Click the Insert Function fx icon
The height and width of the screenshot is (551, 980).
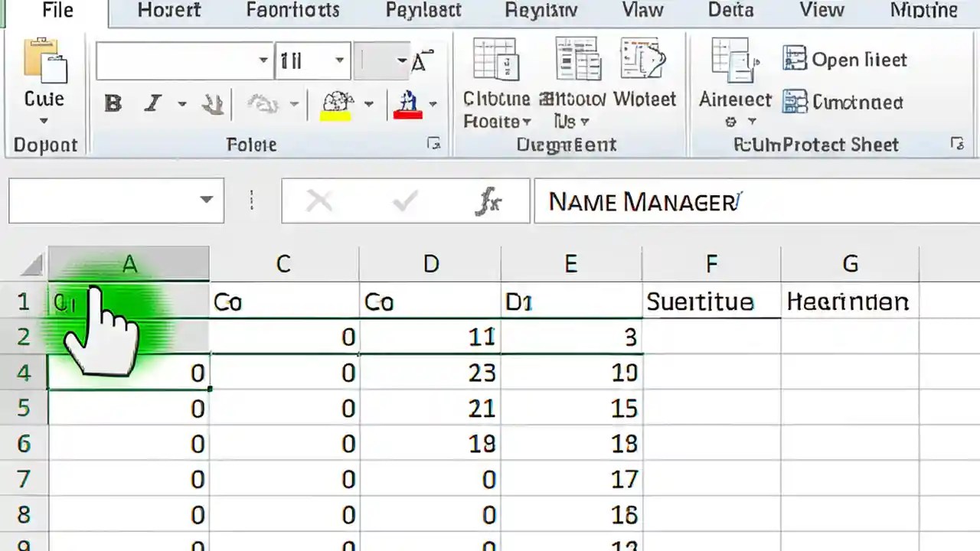tap(489, 201)
